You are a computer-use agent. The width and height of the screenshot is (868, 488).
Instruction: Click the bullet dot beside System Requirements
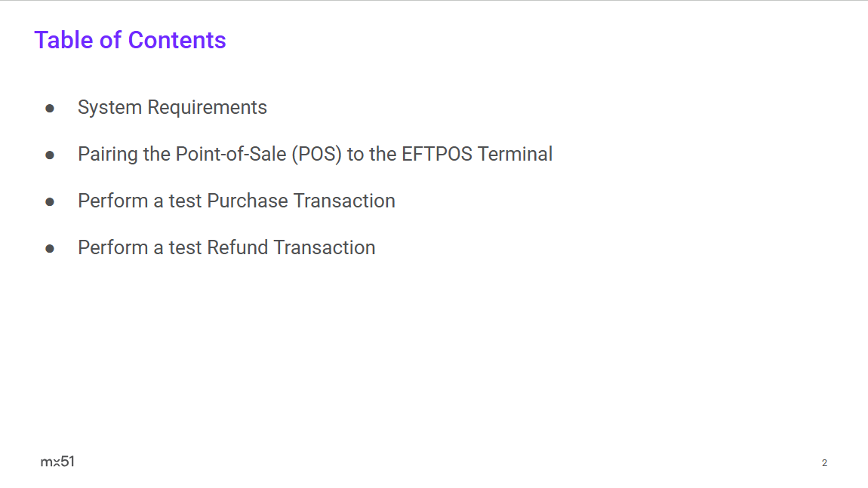click(50, 109)
